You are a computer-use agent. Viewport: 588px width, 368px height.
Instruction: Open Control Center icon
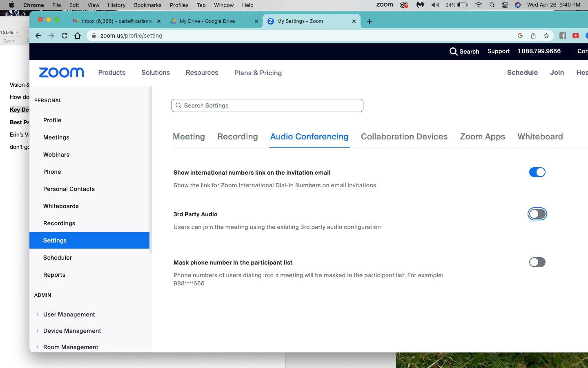coord(505,5)
